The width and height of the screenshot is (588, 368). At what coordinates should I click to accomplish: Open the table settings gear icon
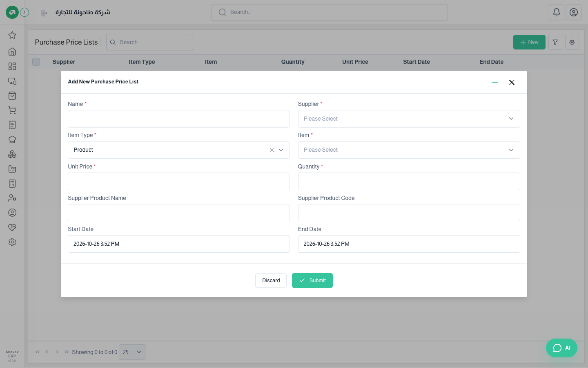tap(572, 42)
